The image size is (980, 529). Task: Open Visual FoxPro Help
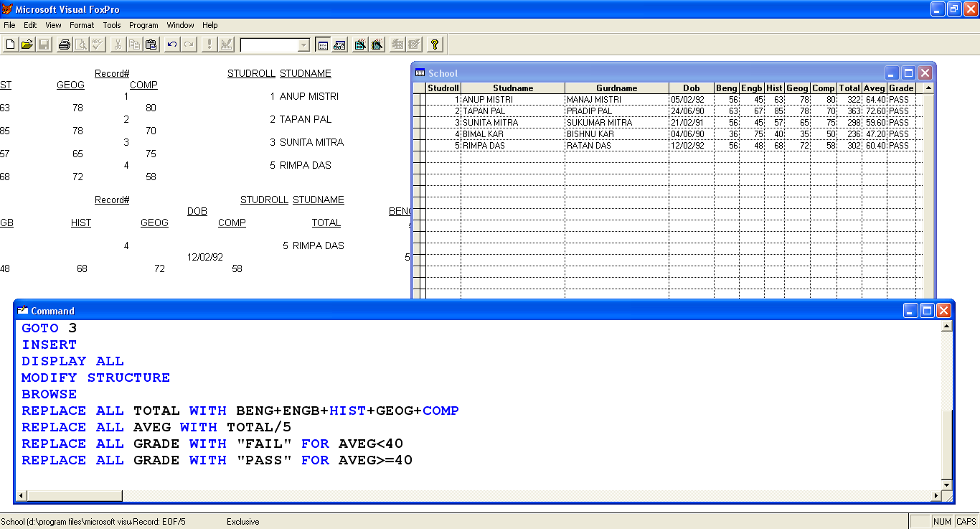pos(435,44)
